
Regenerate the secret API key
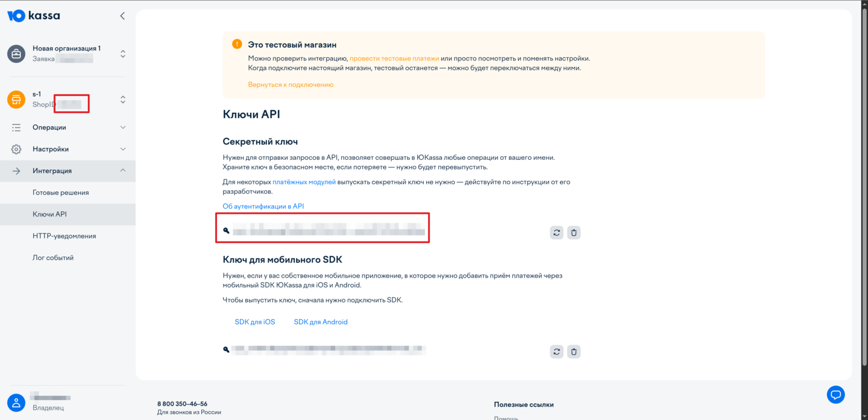click(x=556, y=232)
